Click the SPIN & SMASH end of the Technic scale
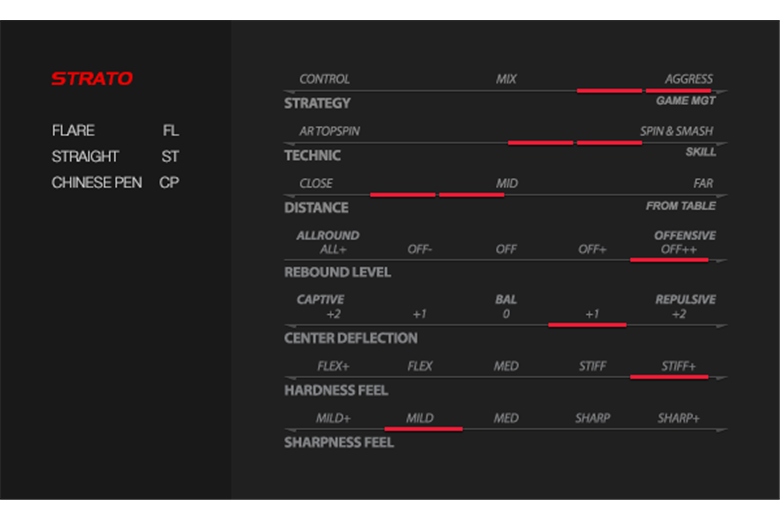780x520 pixels. tap(676, 131)
